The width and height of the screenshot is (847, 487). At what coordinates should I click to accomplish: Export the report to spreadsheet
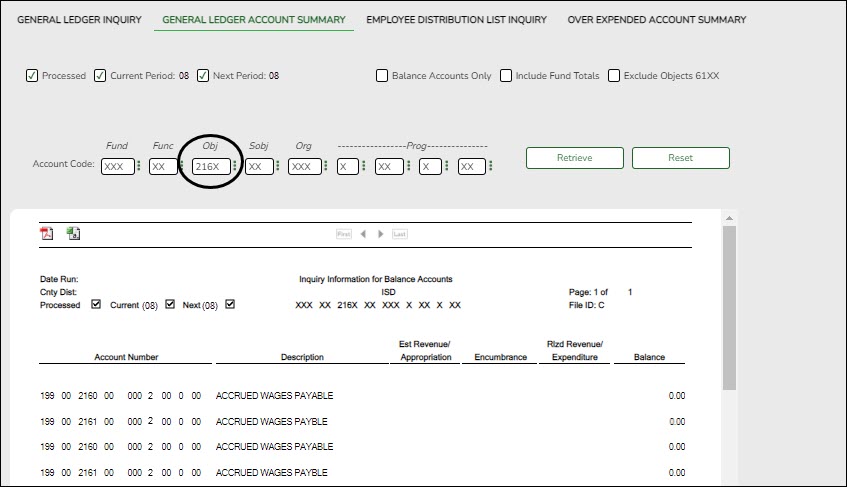pos(73,234)
